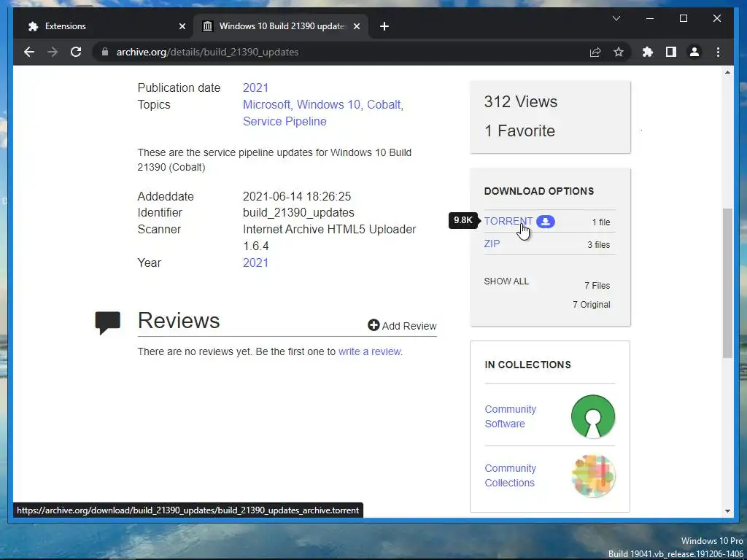Open the Year 2021 link
This screenshot has height=560, width=747.
click(256, 262)
